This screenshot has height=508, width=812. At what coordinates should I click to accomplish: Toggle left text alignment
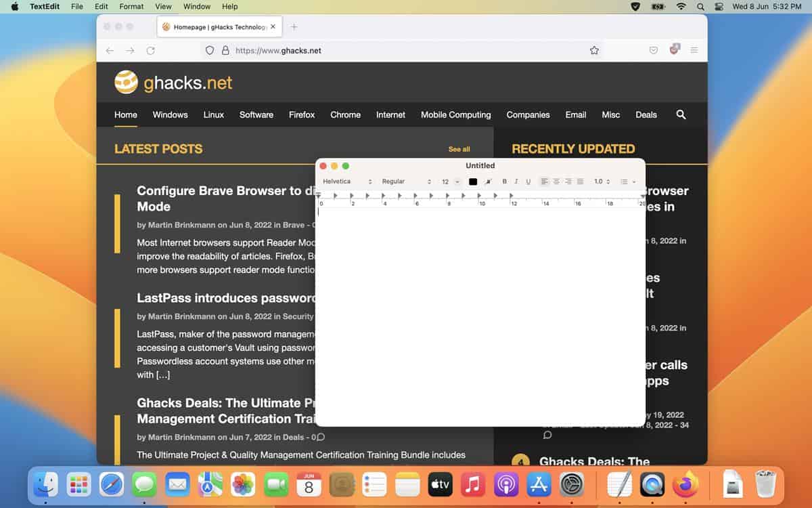545,182
